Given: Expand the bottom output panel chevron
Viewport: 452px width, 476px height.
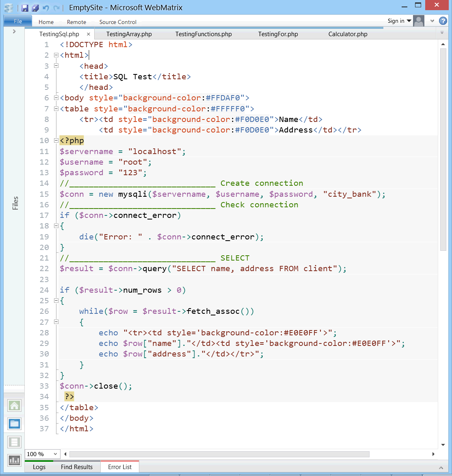Looking at the screenshot, I should (x=441, y=468).
